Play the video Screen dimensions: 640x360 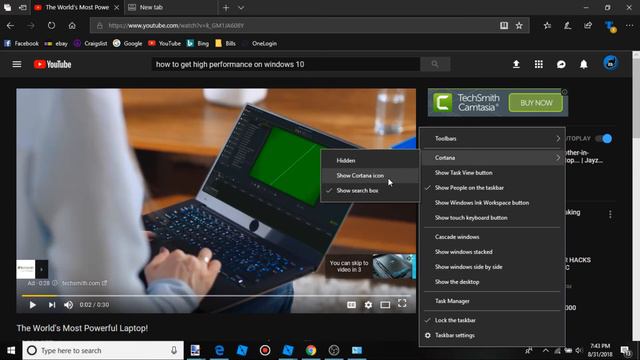tap(32, 304)
